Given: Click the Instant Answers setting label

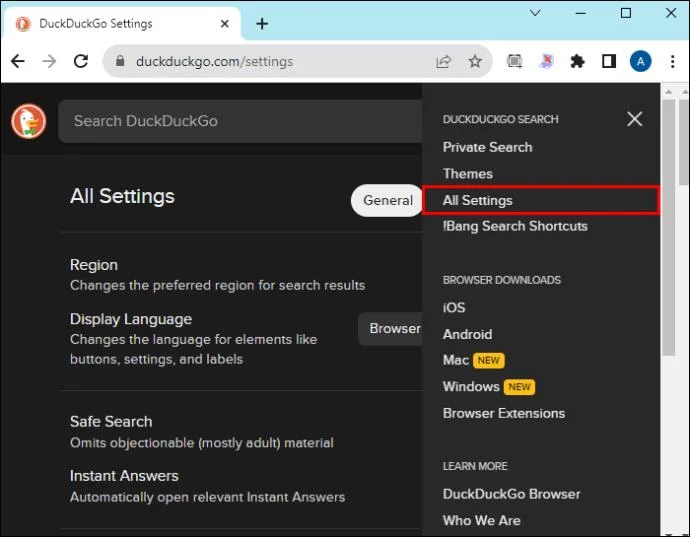Looking at the screenshot, I should [x=124, y=476].
